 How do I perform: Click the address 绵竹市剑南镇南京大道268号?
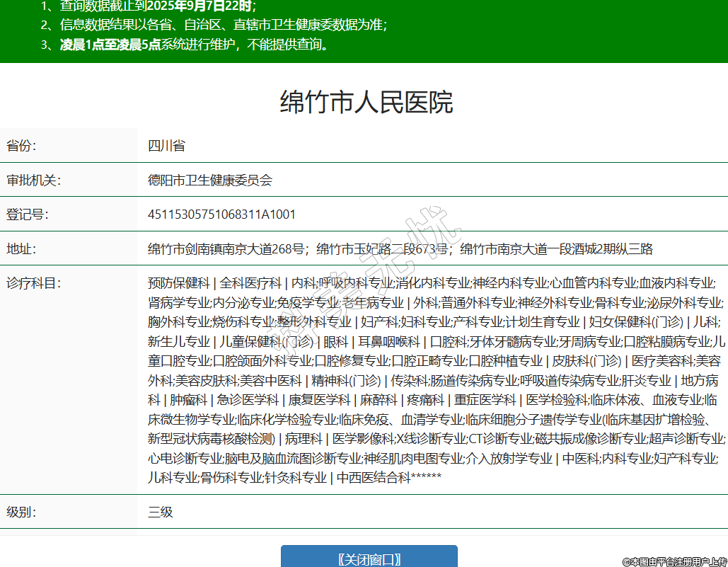pos(226,249)
